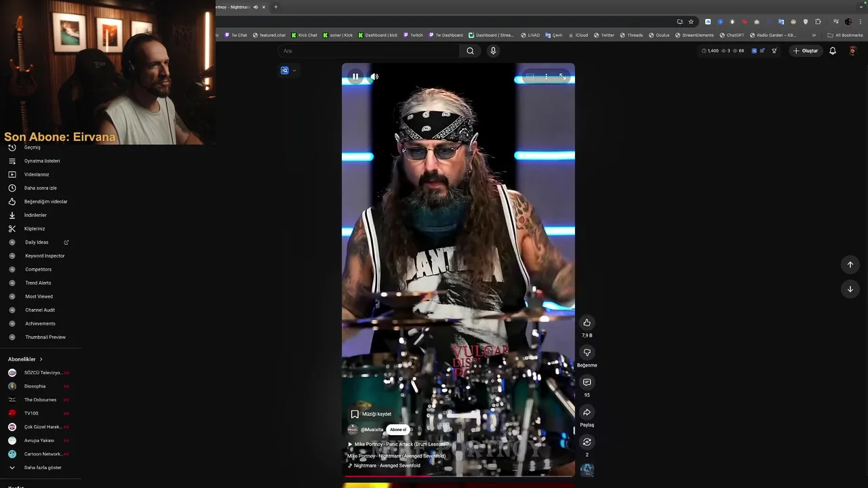Open Kick Chat bookmark

pos(304,35)
